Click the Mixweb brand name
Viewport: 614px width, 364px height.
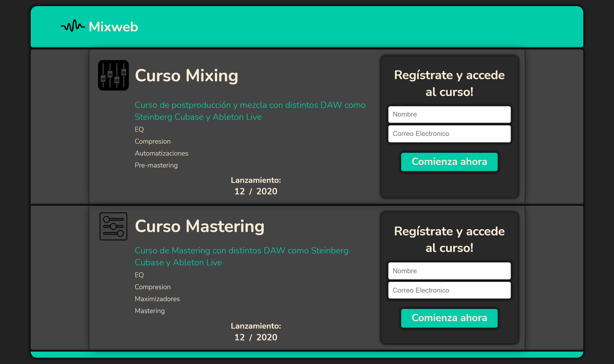(113, 27)
